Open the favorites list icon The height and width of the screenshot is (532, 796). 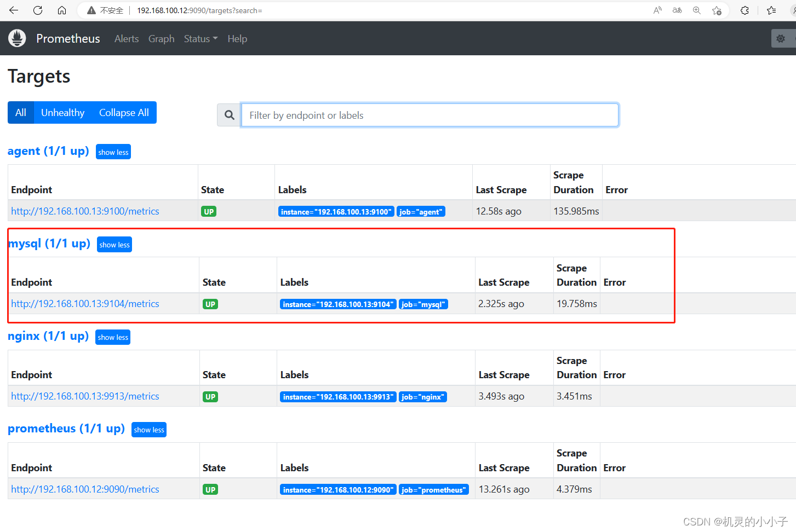pyautogui.click(x=771, y=10)
